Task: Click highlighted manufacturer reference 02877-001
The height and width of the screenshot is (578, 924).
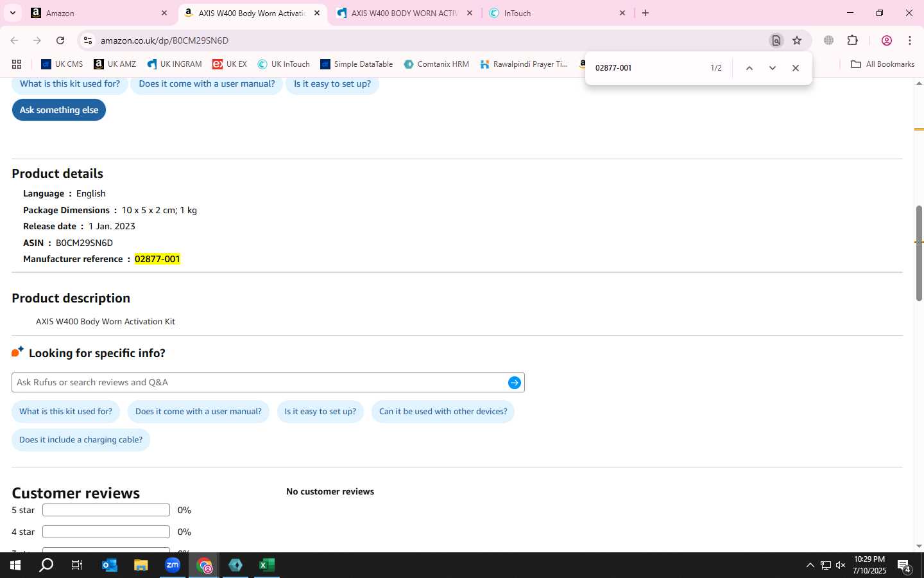Action: click(157, 259)
